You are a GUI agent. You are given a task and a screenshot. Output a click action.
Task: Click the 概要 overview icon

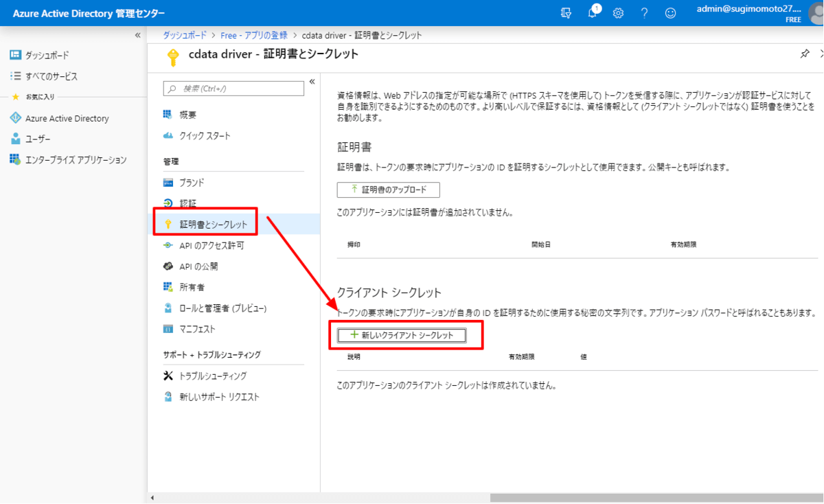click(x=168, y=115)
